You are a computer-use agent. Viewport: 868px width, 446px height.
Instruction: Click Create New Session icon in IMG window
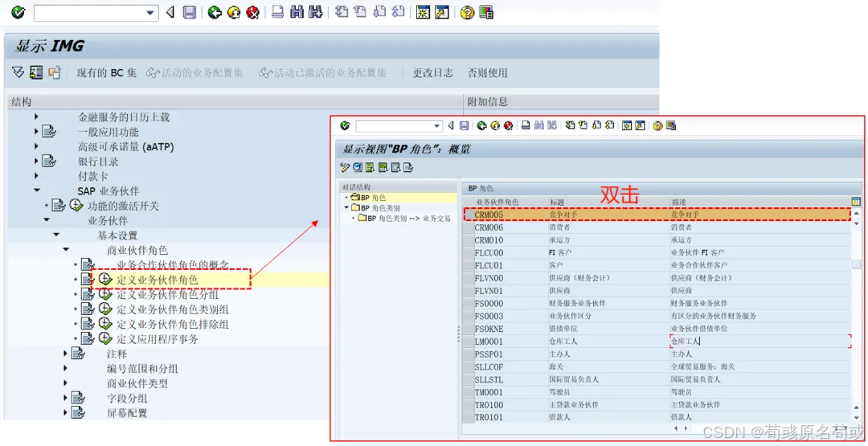pos(423,12)
